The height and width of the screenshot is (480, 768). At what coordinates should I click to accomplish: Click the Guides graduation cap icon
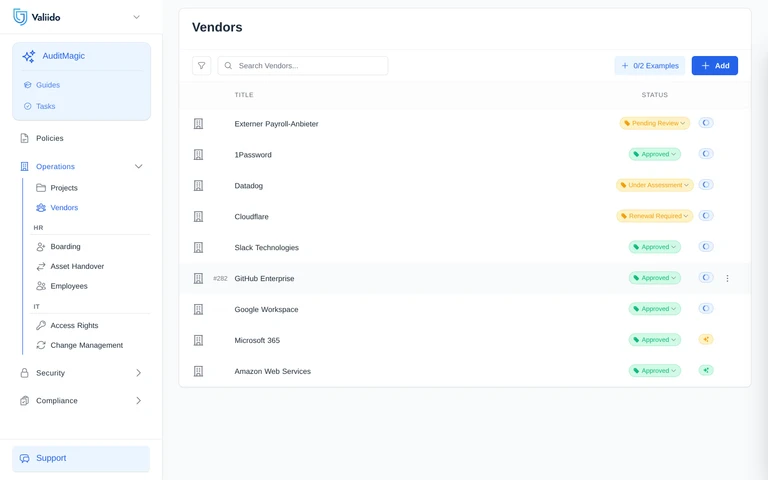point(27,85)
